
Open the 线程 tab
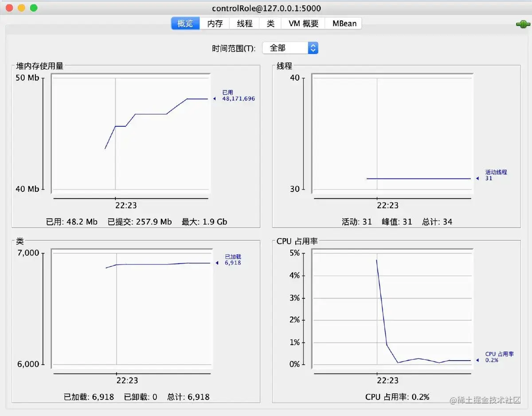point(244,23)
